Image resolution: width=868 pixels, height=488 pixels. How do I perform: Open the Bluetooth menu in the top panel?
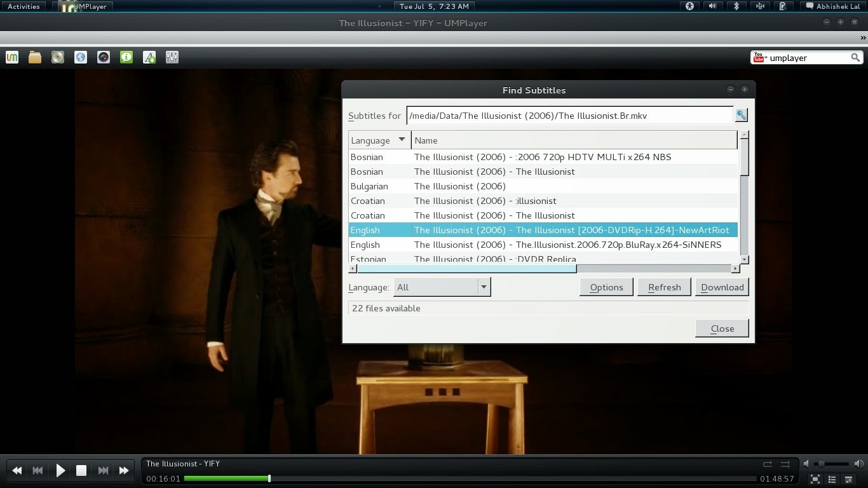click(736, 6)
